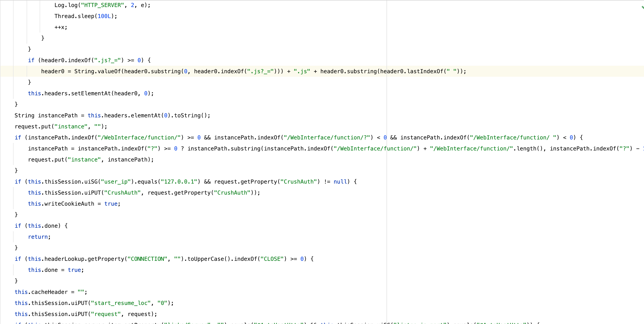The height and width of the screenshot is (324, 644).
Task: Click the instancePath variable declaration
Action: (58, 116)
